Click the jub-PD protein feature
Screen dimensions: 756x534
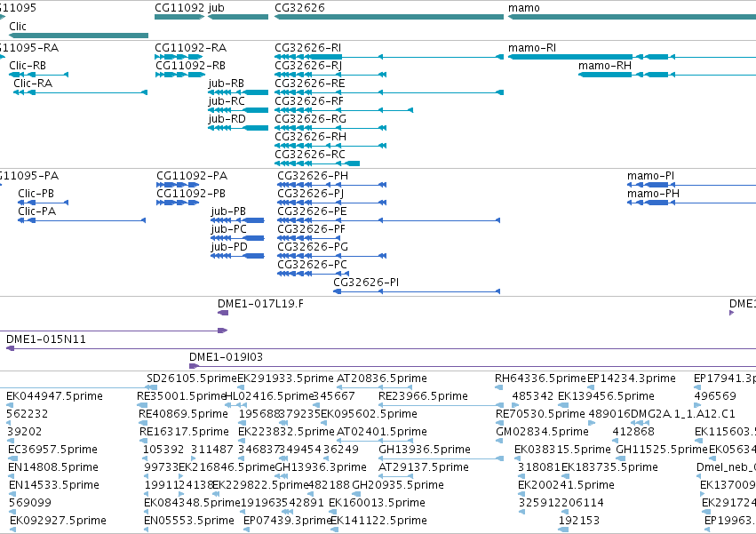coord(237,256)
